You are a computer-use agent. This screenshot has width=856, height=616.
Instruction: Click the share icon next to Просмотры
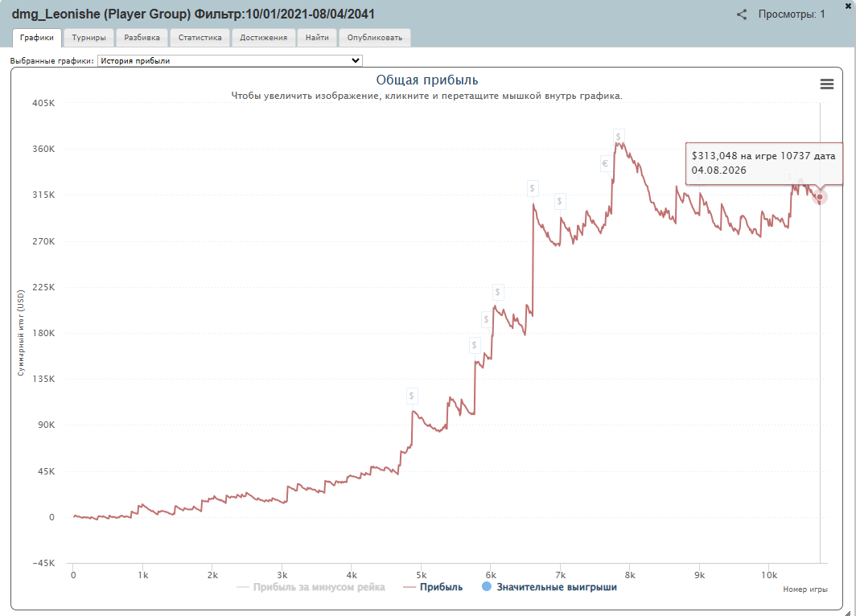(742, 14)
